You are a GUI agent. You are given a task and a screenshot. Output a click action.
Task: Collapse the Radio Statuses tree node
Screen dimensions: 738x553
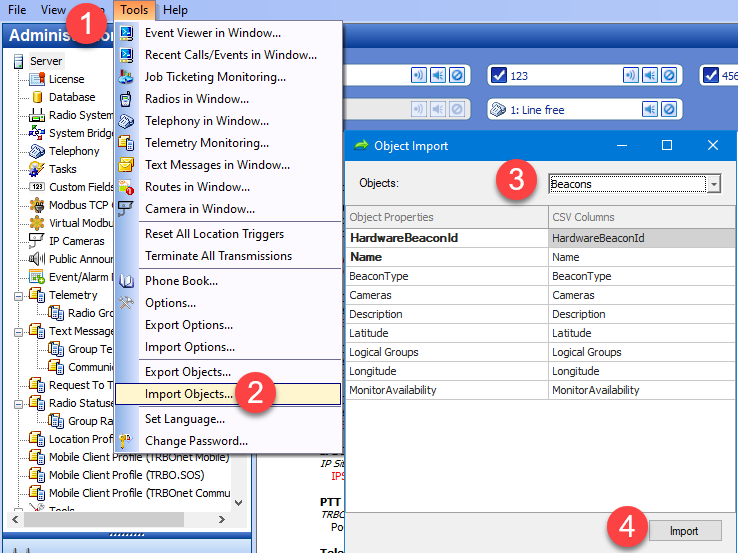[19, 403]
